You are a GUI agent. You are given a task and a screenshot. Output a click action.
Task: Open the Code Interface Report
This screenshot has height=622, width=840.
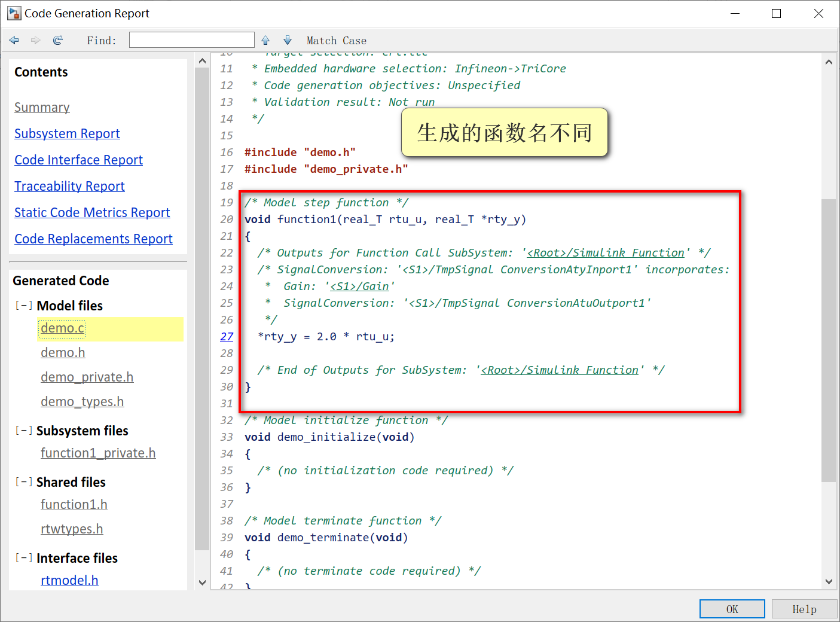click(78, 160)
